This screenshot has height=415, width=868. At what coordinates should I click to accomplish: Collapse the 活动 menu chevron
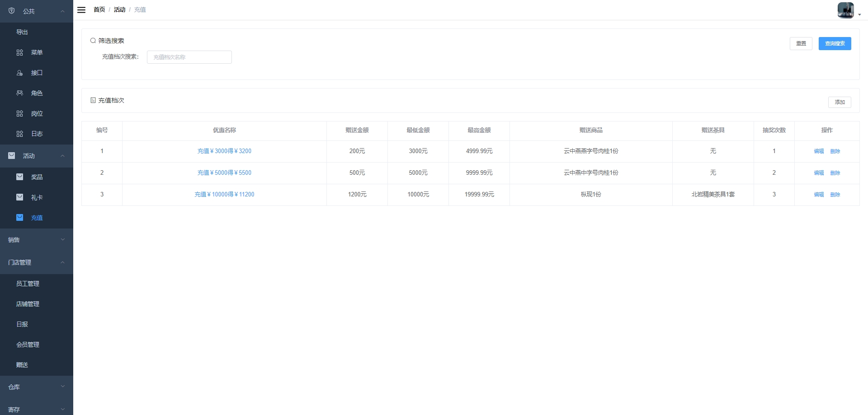62,156
